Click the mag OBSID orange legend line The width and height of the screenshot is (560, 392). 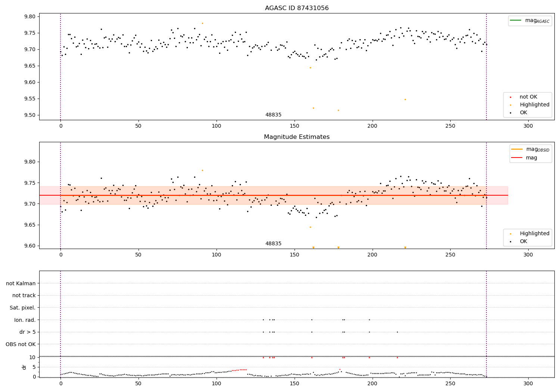[x=517, y=149]
